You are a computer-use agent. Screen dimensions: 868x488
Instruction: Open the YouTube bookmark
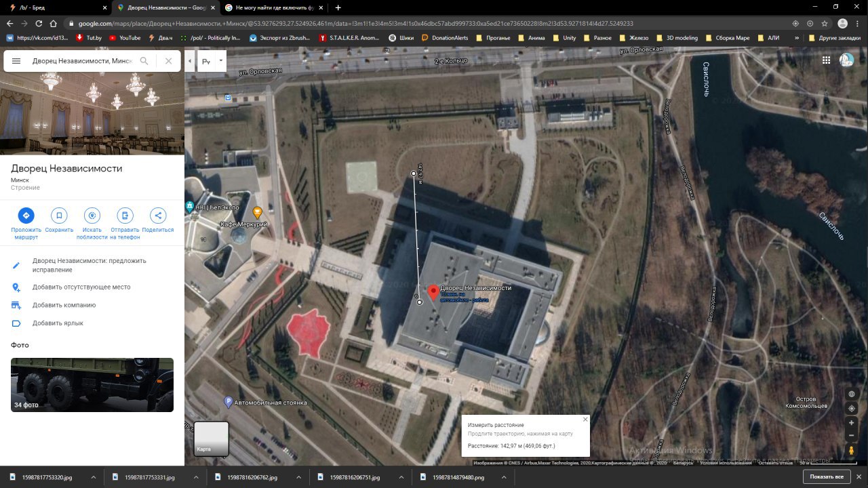125,38
